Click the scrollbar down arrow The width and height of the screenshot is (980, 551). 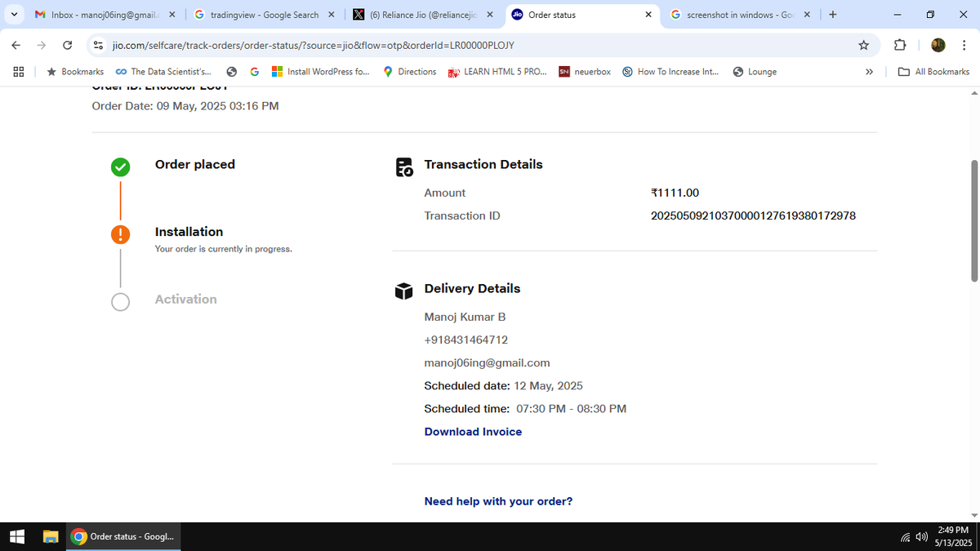pos(973,515)
